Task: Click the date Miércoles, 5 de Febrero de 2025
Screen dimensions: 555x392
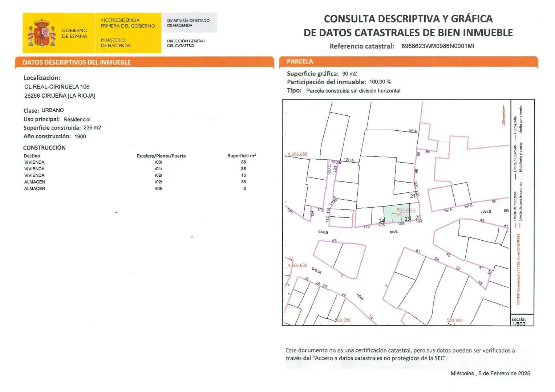Action: coord(490,373)
